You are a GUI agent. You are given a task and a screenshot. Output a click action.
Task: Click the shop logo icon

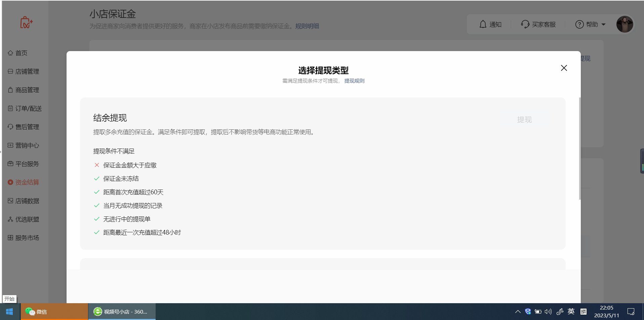click(26, 23)
